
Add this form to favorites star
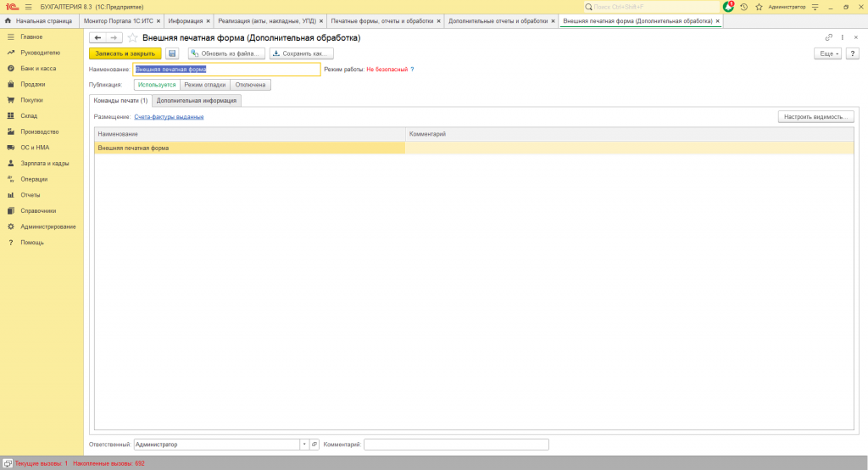[x=132, y=37]
